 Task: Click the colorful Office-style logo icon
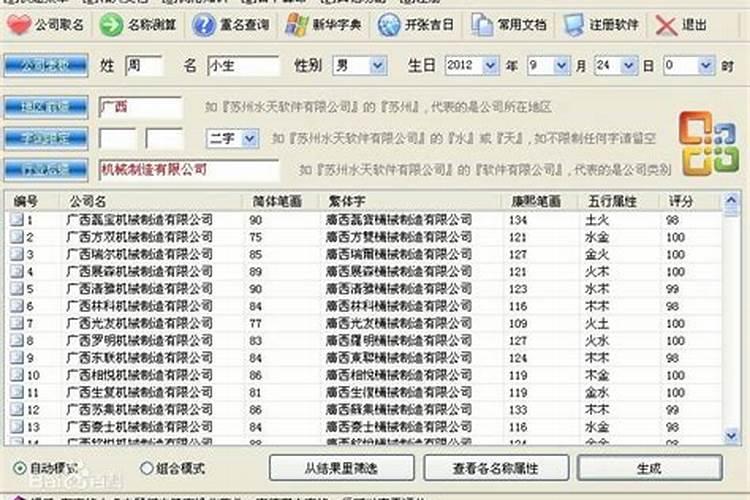709,143
